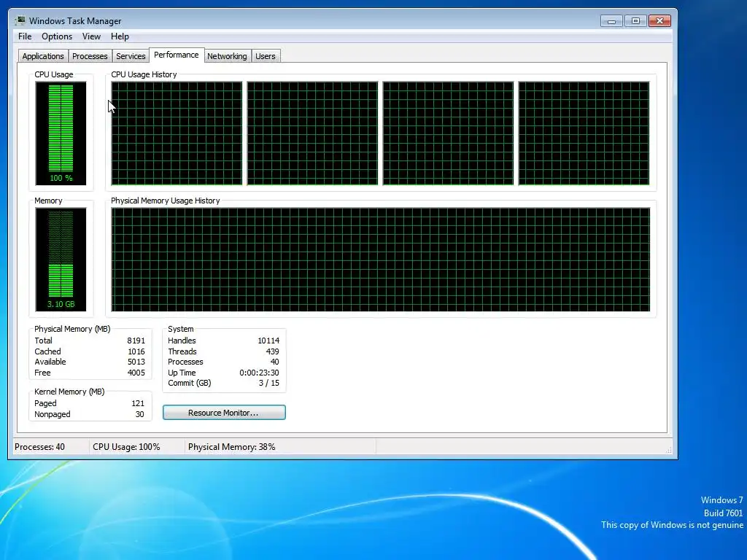
Task: Click the fourth CPU usage history graph
Action: [584, 133]
